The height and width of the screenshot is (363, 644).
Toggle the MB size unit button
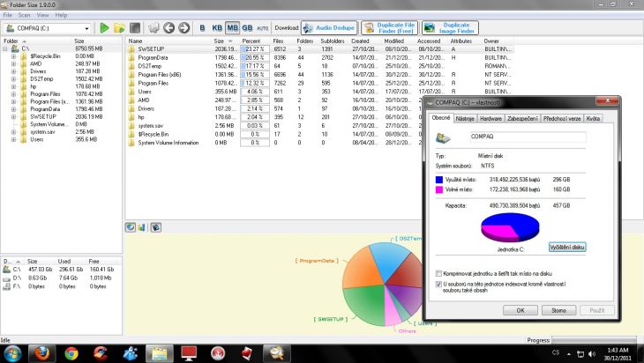pos(233,28)
